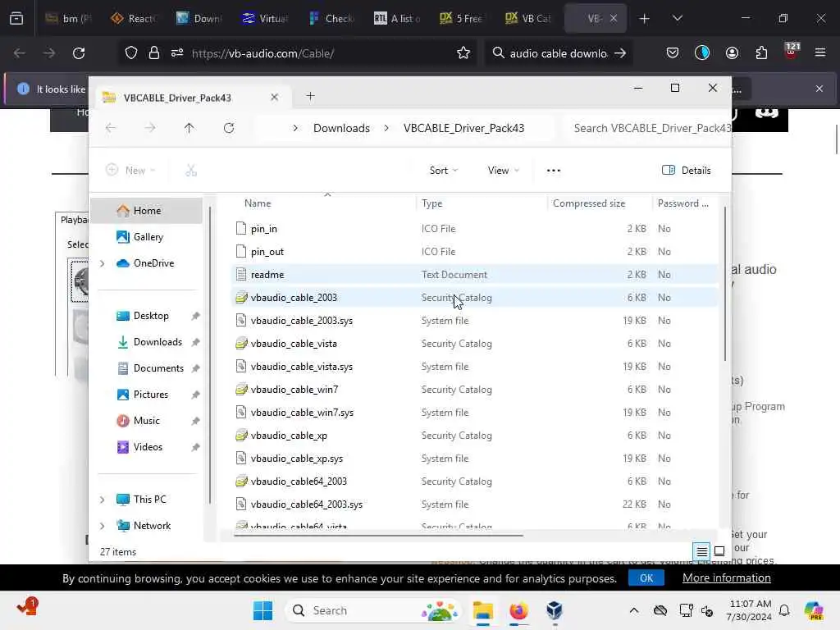840x630 pixels.
Task: Select vbaudio_cable_win7 security catalog file
Action: point(475,390)
